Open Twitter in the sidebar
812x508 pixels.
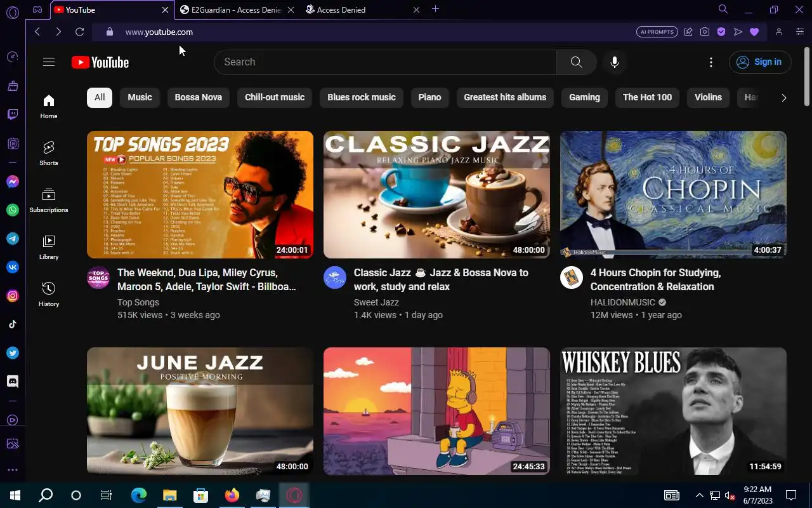13,353
